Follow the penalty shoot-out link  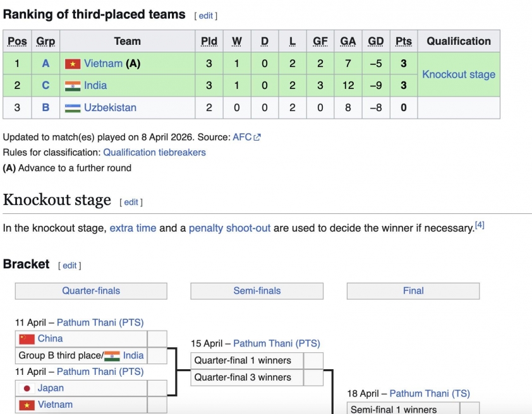click(x=229, y=228)
